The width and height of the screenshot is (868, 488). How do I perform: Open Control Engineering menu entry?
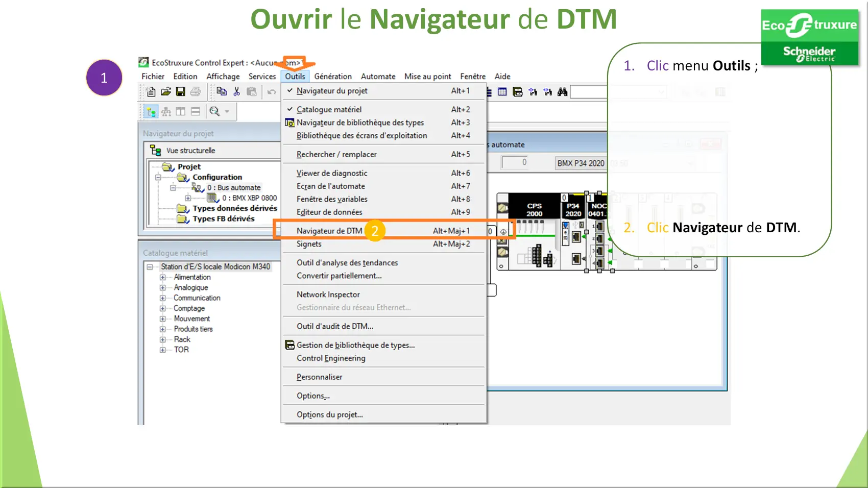[383, 358]
